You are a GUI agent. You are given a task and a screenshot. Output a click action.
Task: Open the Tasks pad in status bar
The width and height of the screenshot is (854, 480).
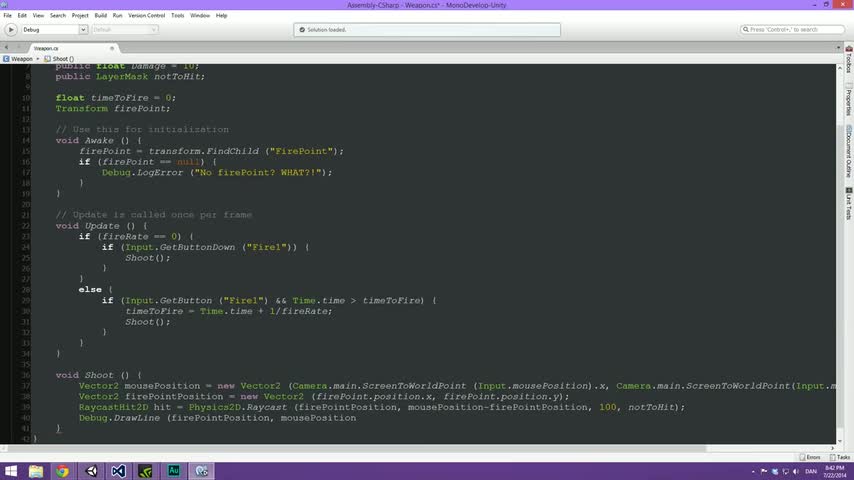(839, 457)
